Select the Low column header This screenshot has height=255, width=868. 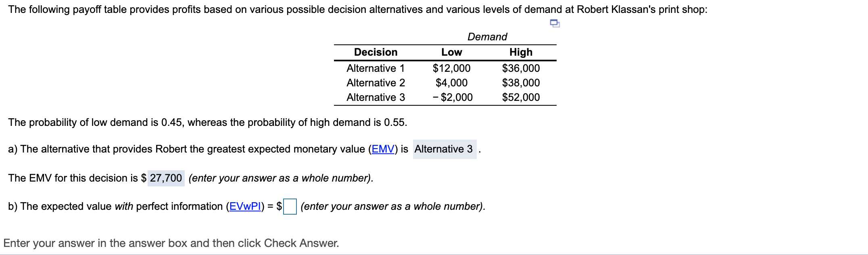[x=451, y=52]
